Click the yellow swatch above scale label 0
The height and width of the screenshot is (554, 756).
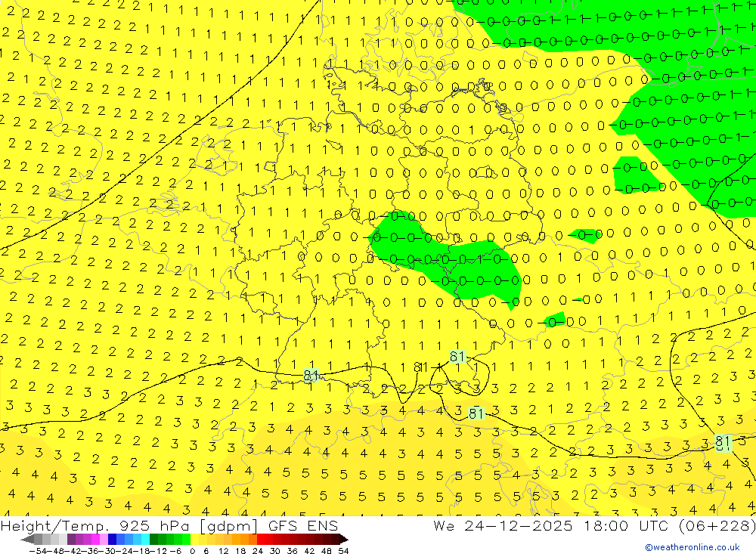click(194, 539)
